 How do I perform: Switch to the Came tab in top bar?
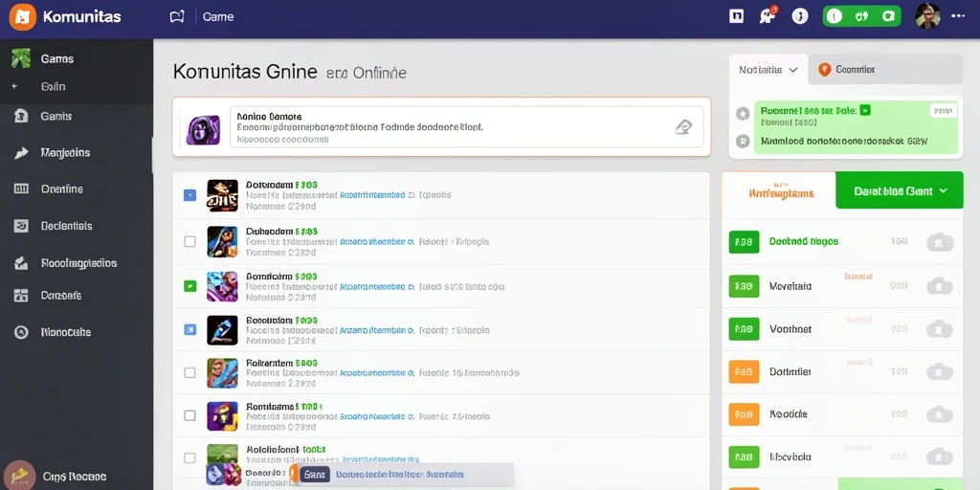pyautogui.click(x=218, y=17)
